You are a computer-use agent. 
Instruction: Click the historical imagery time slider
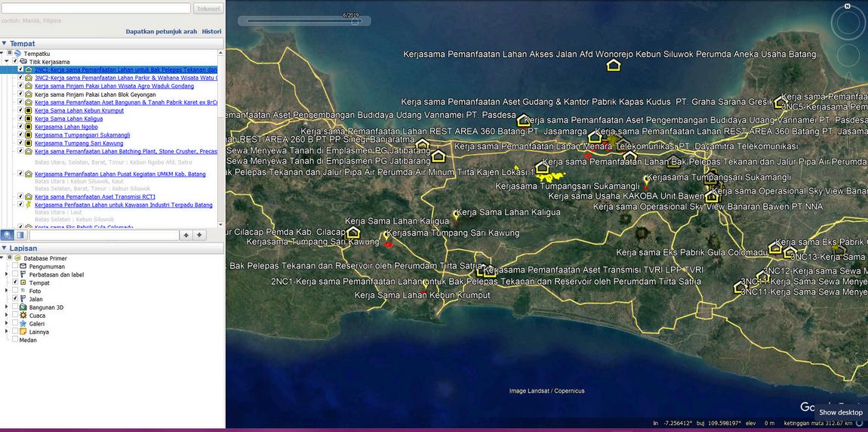pyautogui.click(x=304, y=21)
